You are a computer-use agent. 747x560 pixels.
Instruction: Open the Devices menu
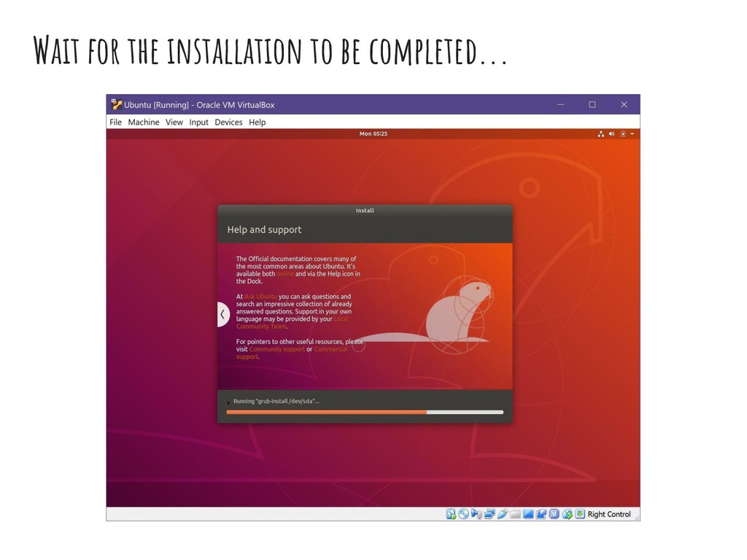(x=228, y=122)
